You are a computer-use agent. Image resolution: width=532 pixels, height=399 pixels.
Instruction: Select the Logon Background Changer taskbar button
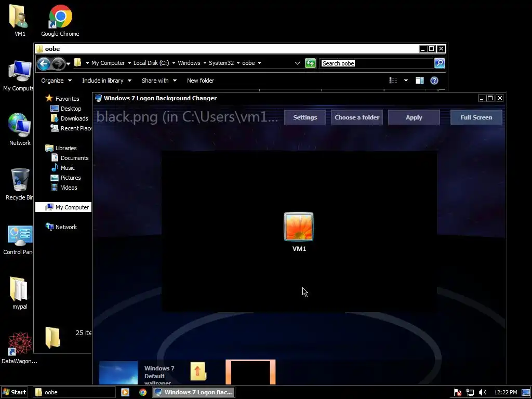pyautogui.click(x=193, y=392)
